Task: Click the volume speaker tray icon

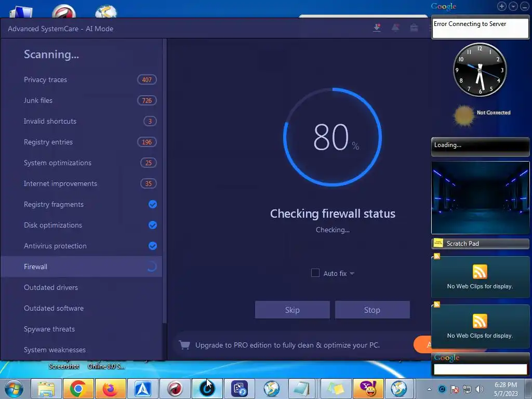Action: click(x=480, y=389)
